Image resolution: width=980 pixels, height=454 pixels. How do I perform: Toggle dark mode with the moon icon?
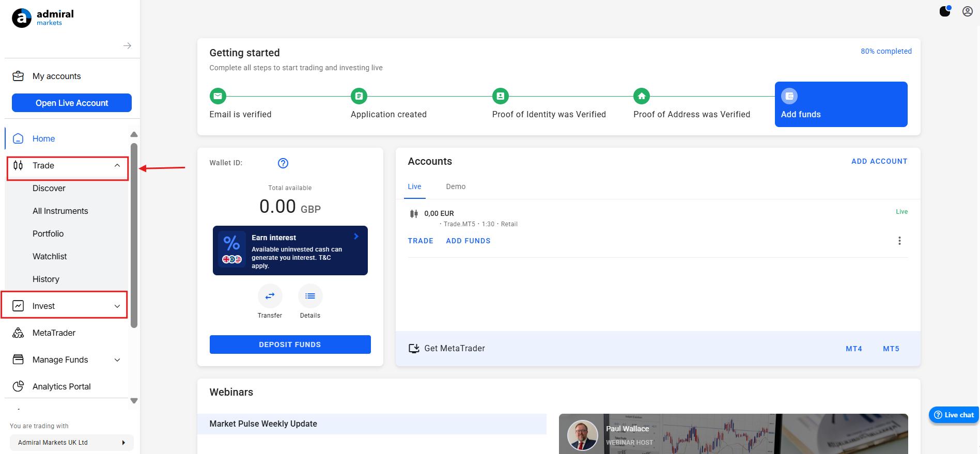945,11
